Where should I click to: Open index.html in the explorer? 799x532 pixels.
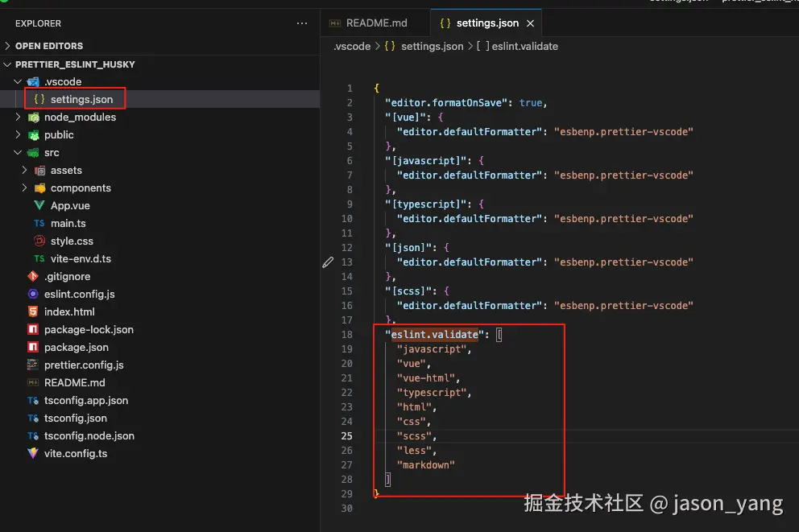click(x=69, y=311)
